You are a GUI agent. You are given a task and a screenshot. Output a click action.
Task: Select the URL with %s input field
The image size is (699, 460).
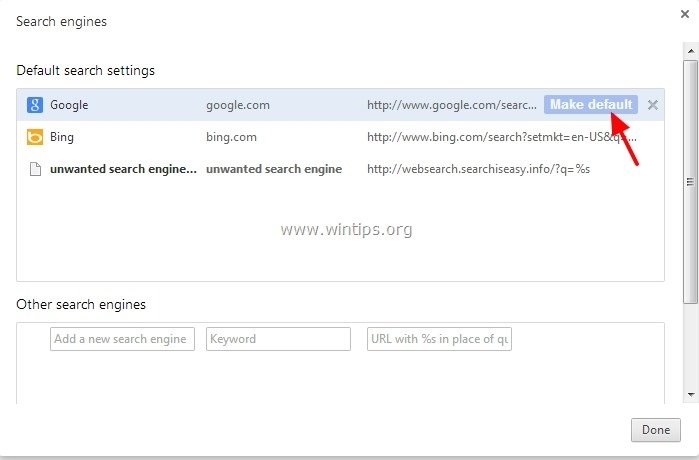(439, 339)
